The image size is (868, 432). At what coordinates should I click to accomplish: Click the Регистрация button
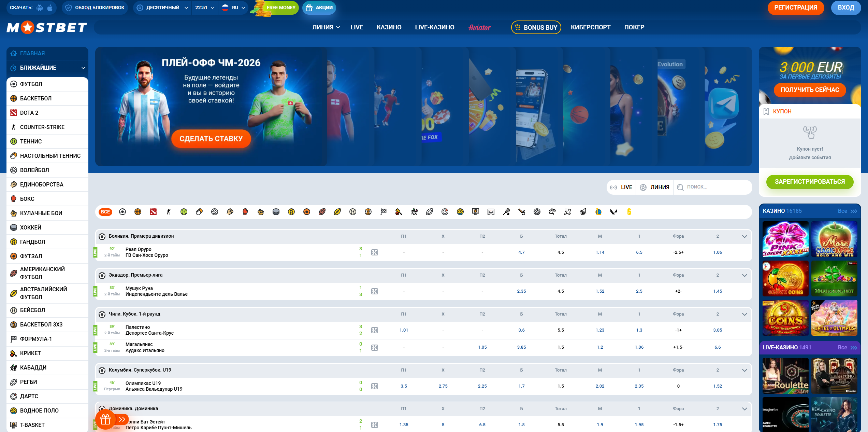pyautogui.click(x=796, y=8)
